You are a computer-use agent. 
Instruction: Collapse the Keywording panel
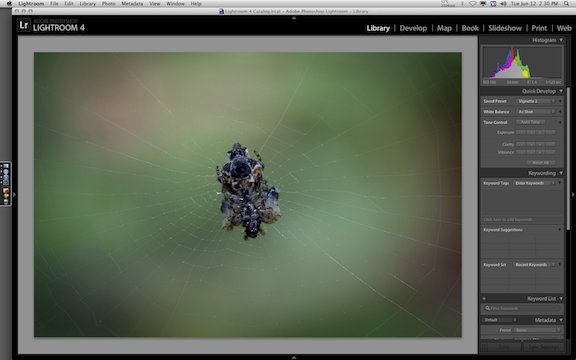(x=561, y=173)
